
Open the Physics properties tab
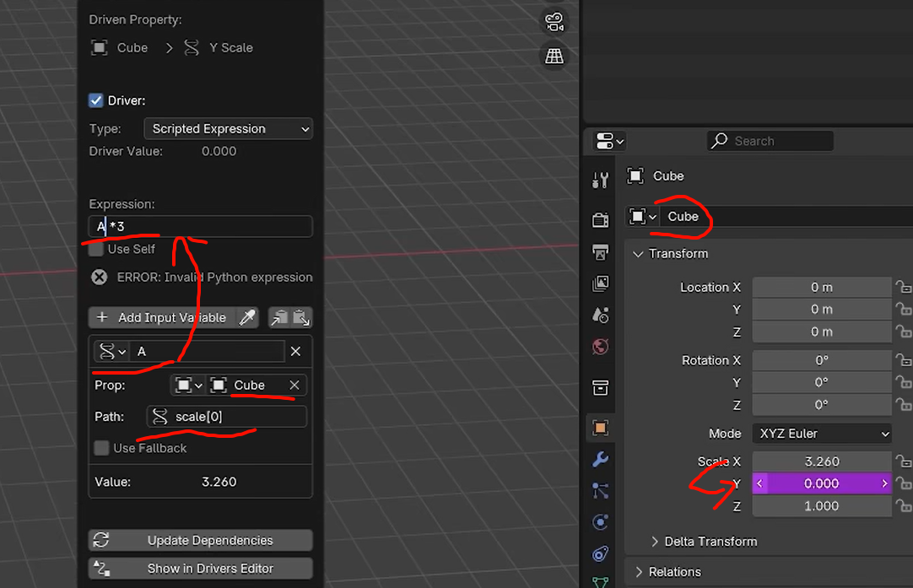pos(600,521)
